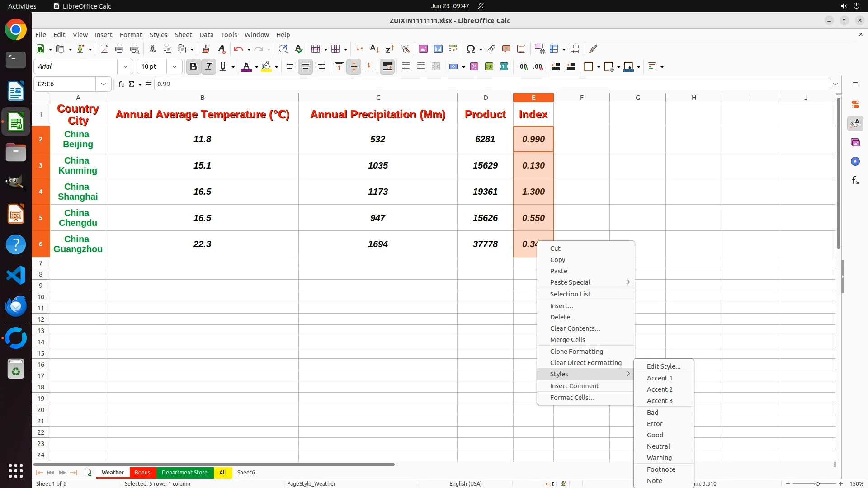Click the AutoFilter toolbar icon
The height and width of the screenshot is (488, 868).
[405, 49]
